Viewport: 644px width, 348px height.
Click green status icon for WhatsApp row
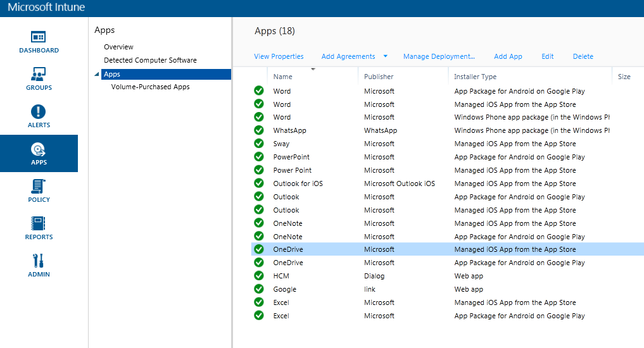point(259,130)
